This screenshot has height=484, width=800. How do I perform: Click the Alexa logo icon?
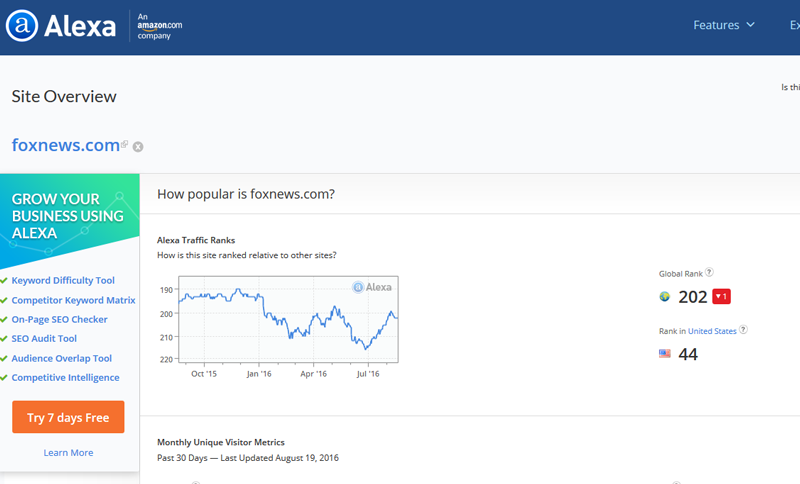21,26
